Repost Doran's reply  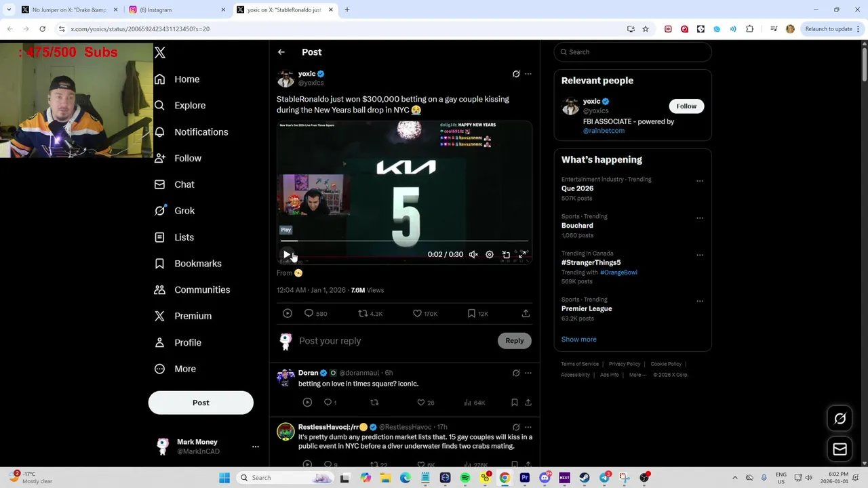(374, 403)
